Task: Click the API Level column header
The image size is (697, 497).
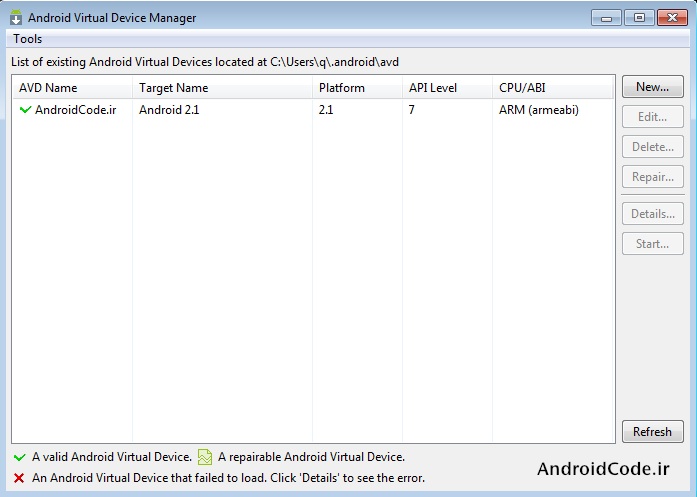Action: (x=448, y=88)
